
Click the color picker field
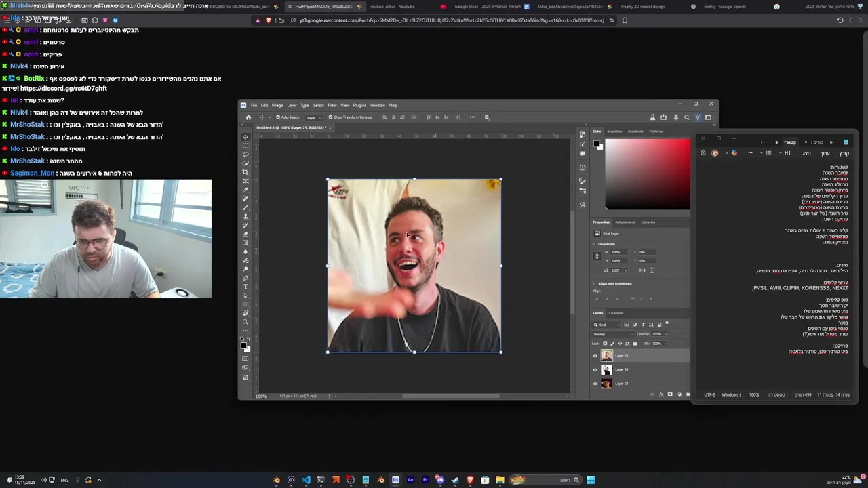point(648,174)
